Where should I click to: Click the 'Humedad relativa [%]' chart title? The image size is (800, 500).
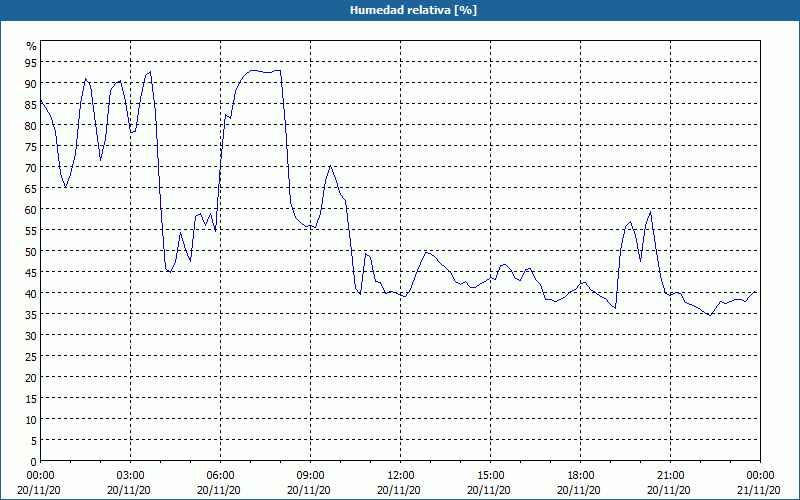coord(413,10)
